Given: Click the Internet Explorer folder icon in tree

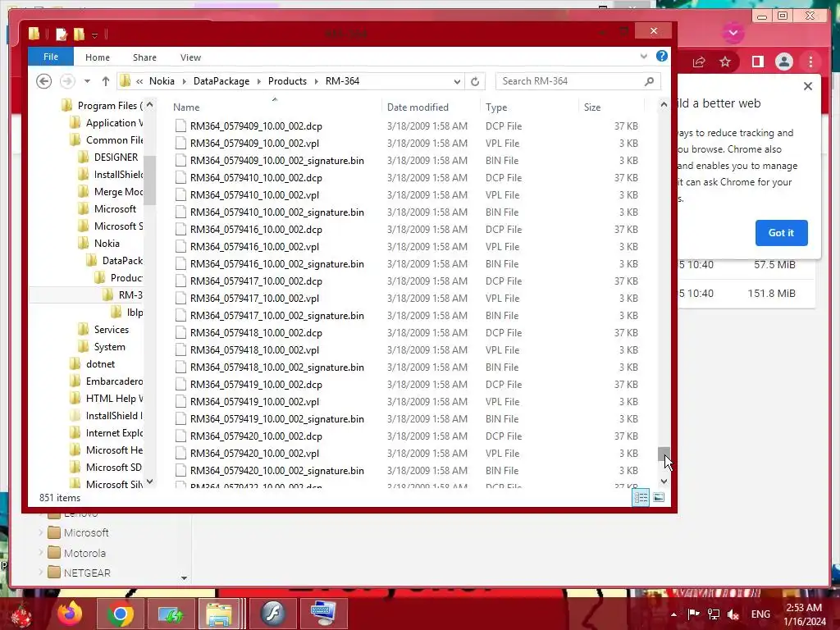Looking at the screenshot, I should point(75,433).
